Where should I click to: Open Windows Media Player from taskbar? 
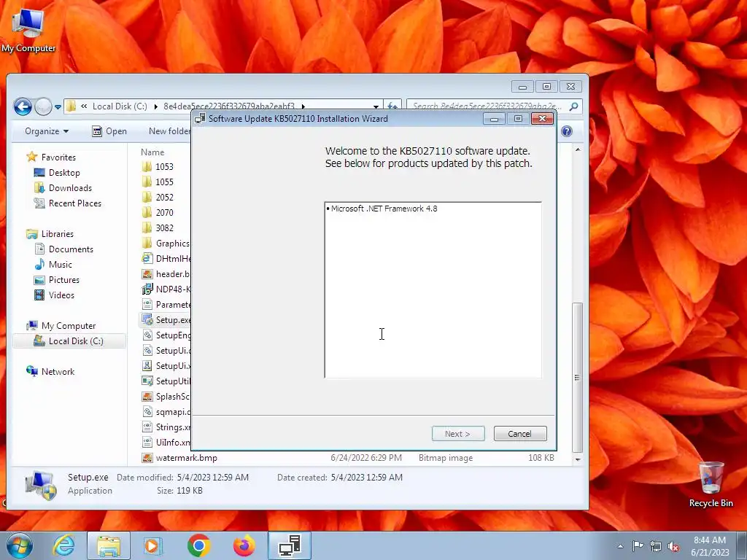pyautogui.click(x=153, y=545)
